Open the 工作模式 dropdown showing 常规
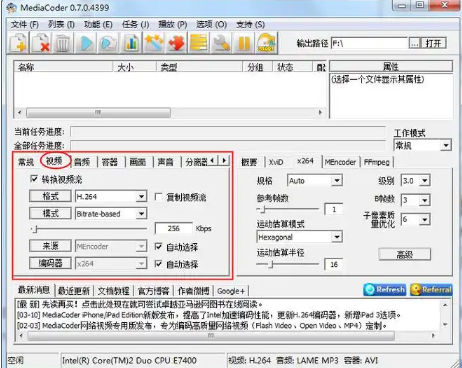This screenshot has height=368, width=462. pos(446,145)
